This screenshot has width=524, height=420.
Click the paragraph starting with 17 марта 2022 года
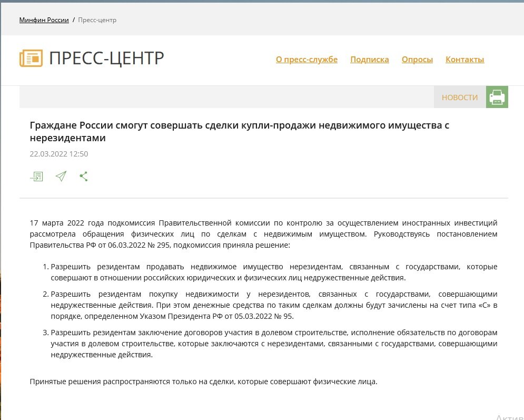coord(263,234)
